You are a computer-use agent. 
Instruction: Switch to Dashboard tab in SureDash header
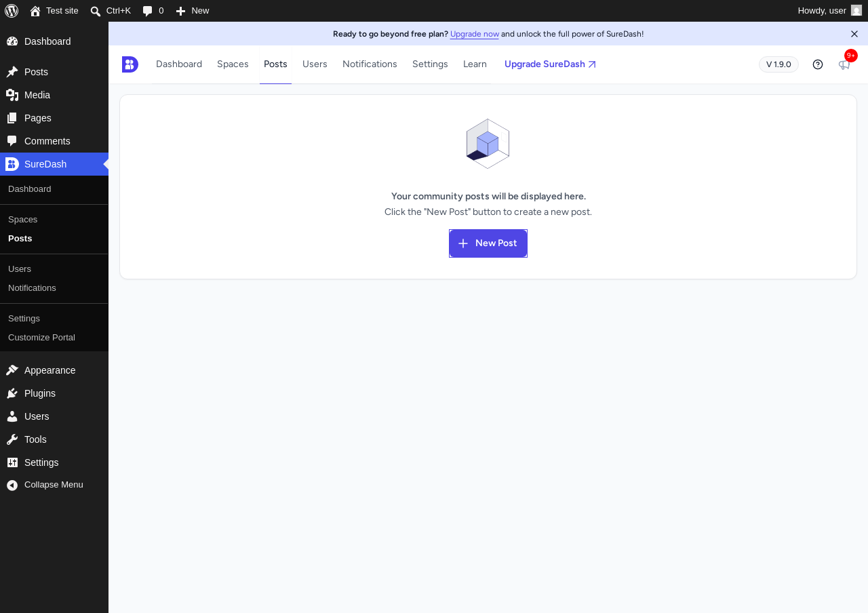pos(179,64)
